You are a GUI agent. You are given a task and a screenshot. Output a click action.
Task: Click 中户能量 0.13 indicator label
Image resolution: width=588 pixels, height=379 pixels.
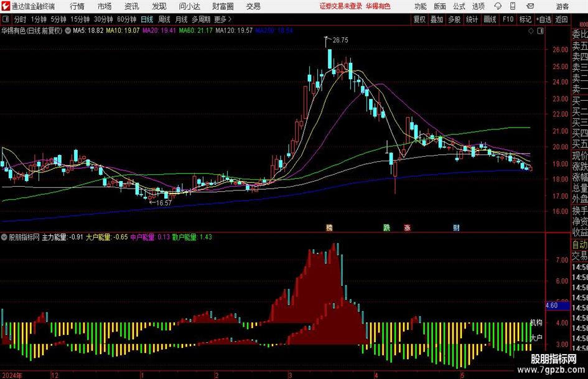[x=150, y=237]
